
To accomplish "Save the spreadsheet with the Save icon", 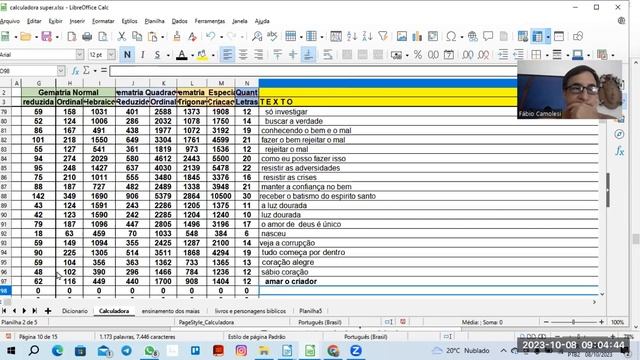I will [x=47, y=37].
